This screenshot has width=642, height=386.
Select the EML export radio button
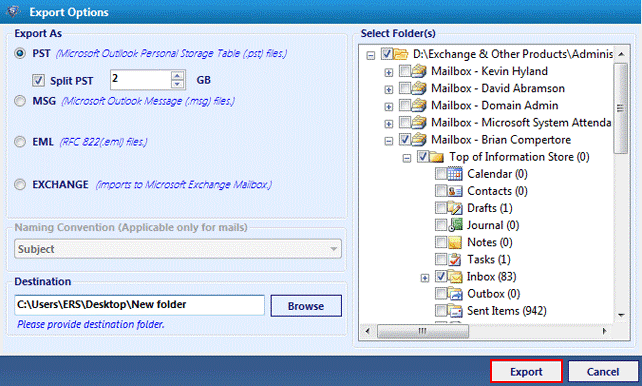pyautogui.click(x=20, y=142)
